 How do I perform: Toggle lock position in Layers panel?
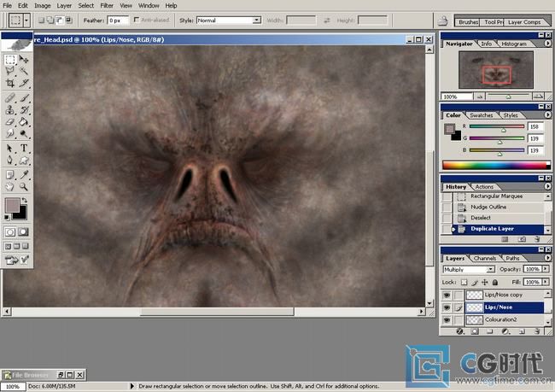[485, 282]
